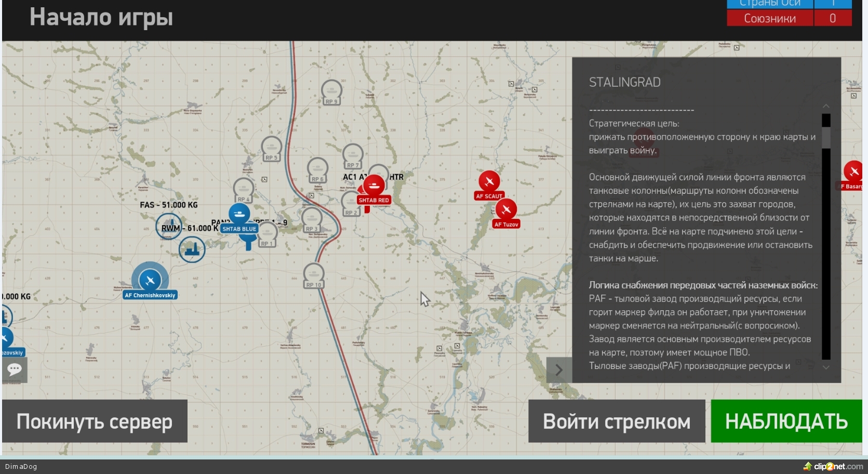Select the RP 10 tank waypoint marker
The height and width of the screenshot is (474, 868).
point(314,275)
